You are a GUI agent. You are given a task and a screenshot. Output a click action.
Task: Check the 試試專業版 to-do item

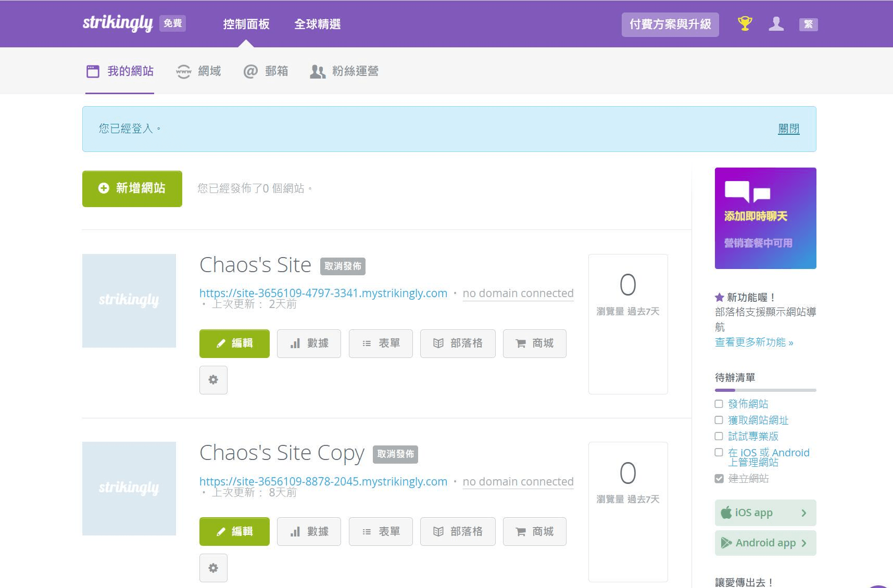pyautogui.click(x=719, y=436)
